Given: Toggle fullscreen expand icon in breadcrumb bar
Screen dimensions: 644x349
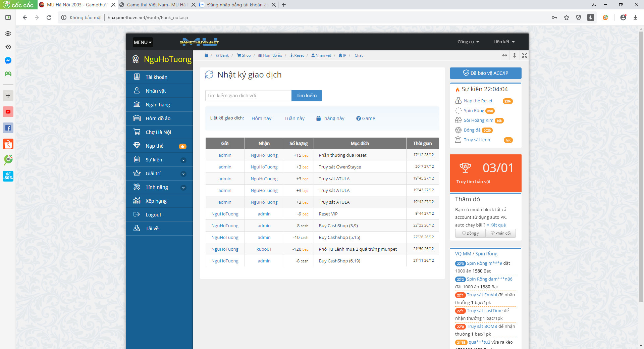Looking at the screenshot, I should [x=524, y=55].
